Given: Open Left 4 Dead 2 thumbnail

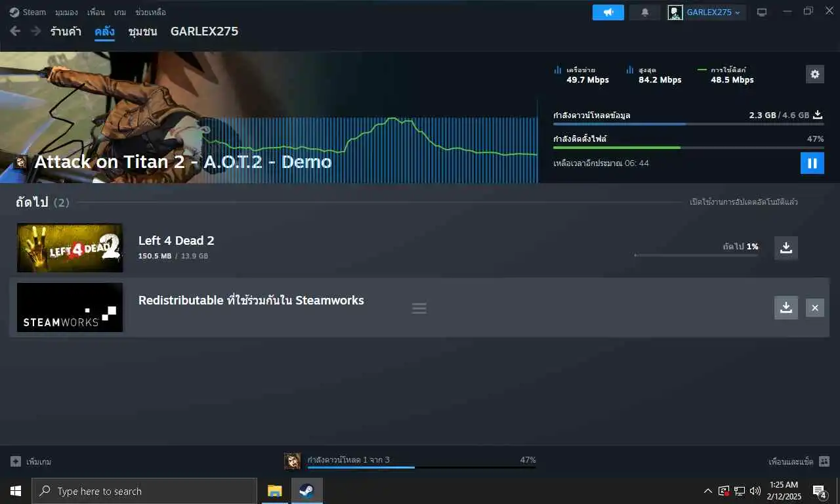Looking at the screenshot, I should coord(70,247).
